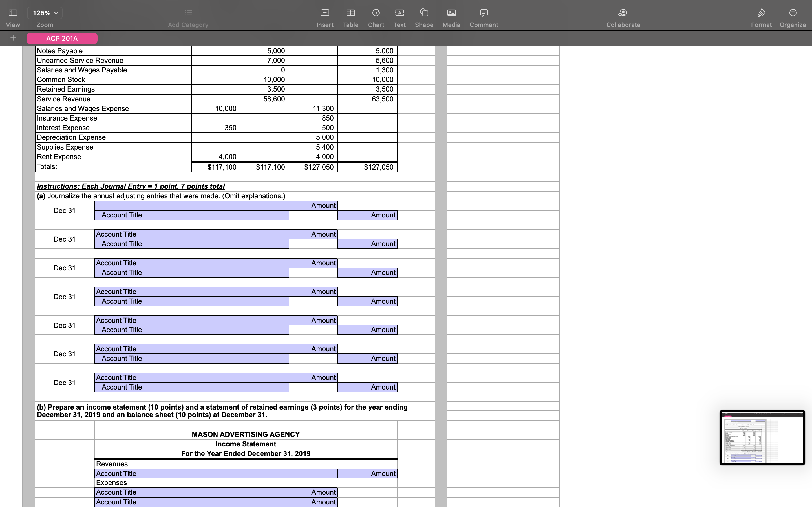812x507 pixels.
Task: Insert a Text box
Action: coord(399,13)
